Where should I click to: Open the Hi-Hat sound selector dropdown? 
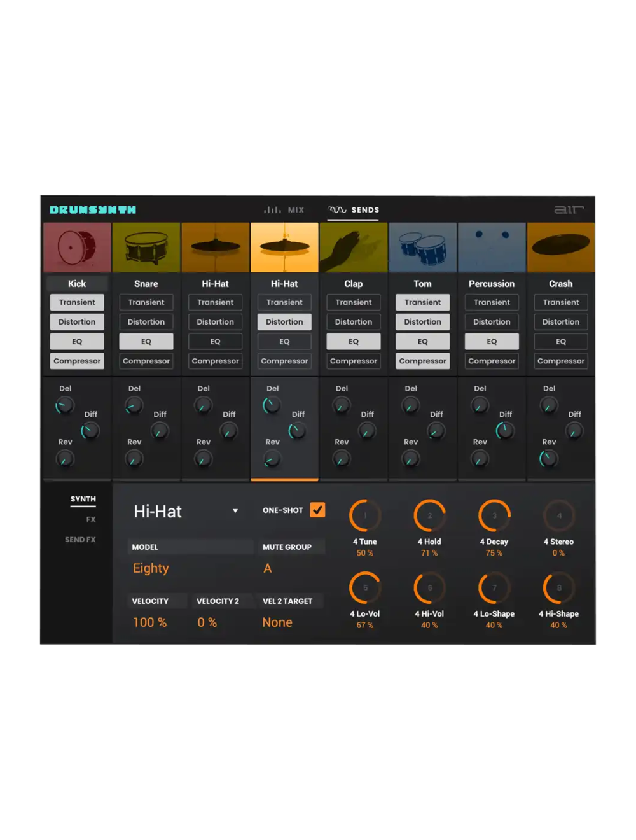(x=186, y=510)
